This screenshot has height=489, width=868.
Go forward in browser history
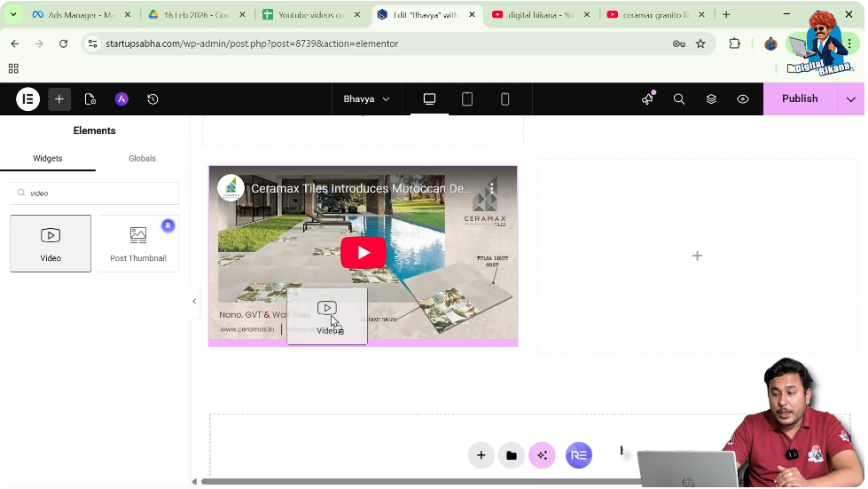pos(39,43)
